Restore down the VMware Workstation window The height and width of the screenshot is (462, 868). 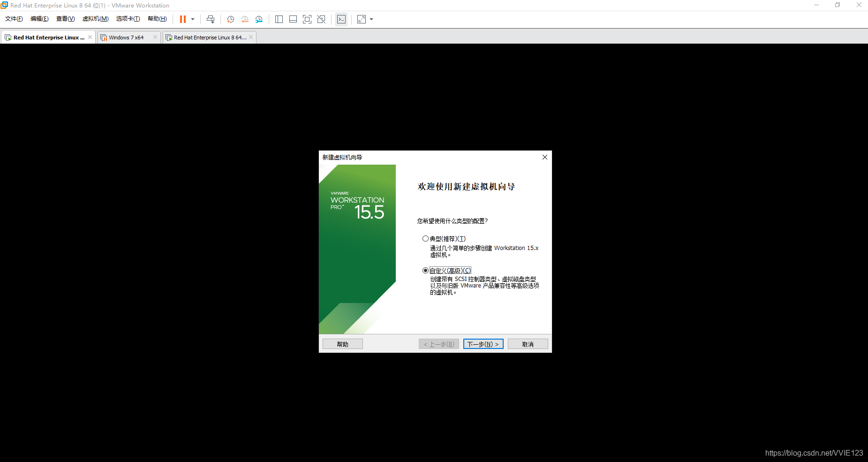click(x=838, y=5)
